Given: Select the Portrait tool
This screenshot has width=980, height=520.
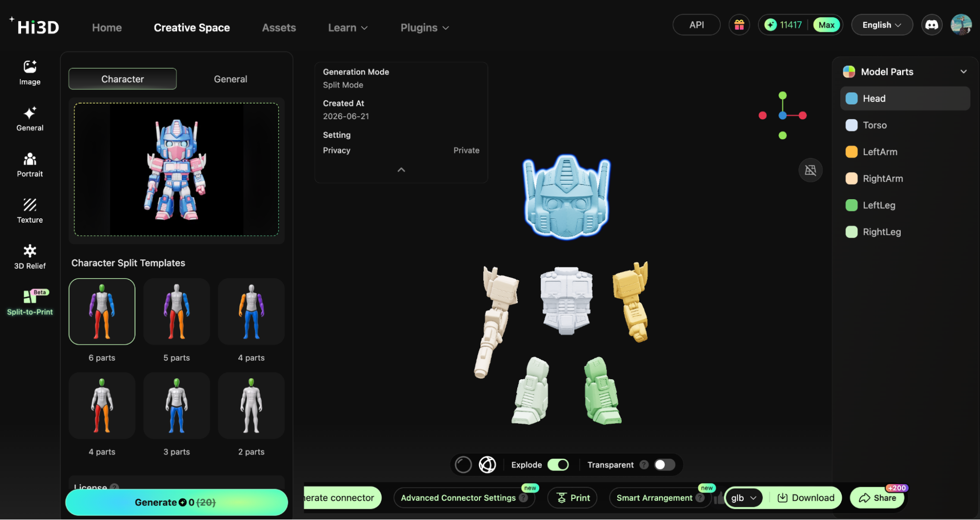Looking at the screenshot, I should (30, 165).
